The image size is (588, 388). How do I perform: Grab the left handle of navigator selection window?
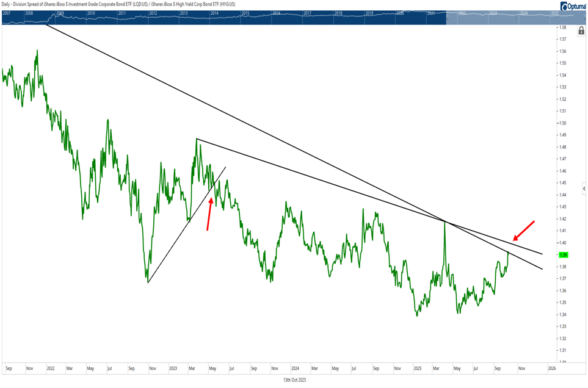(x=446, y=16)
